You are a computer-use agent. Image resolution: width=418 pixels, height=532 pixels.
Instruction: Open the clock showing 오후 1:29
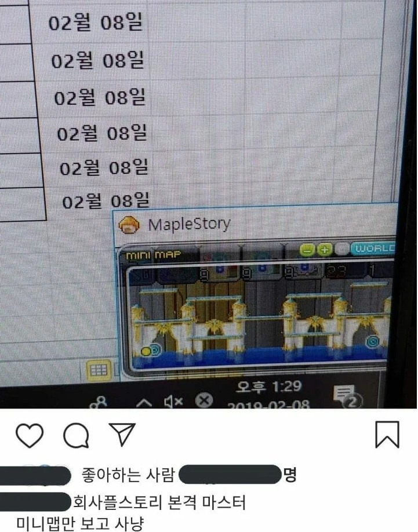[268, 387]
